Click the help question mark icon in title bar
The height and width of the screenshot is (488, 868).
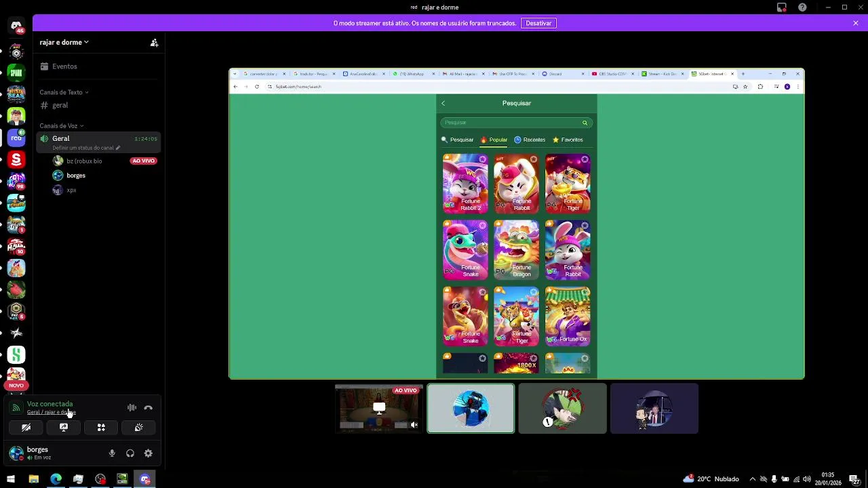(x=803, y=7)
